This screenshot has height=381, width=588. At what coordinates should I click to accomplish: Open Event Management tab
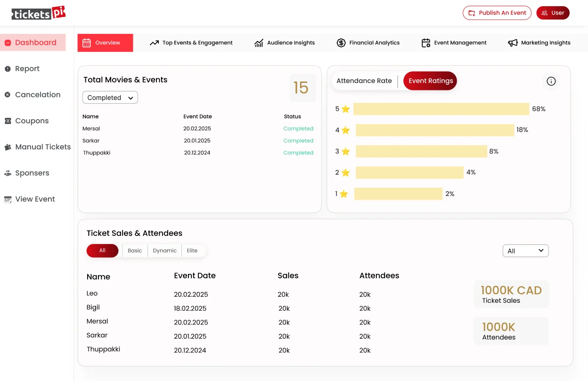pyautogui.click(x=454, y=43)
